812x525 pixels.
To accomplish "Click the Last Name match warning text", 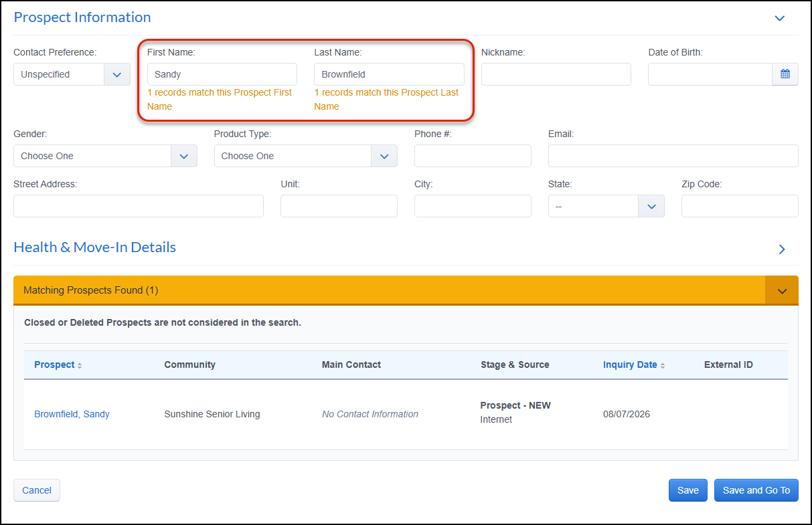I will 386,100.
